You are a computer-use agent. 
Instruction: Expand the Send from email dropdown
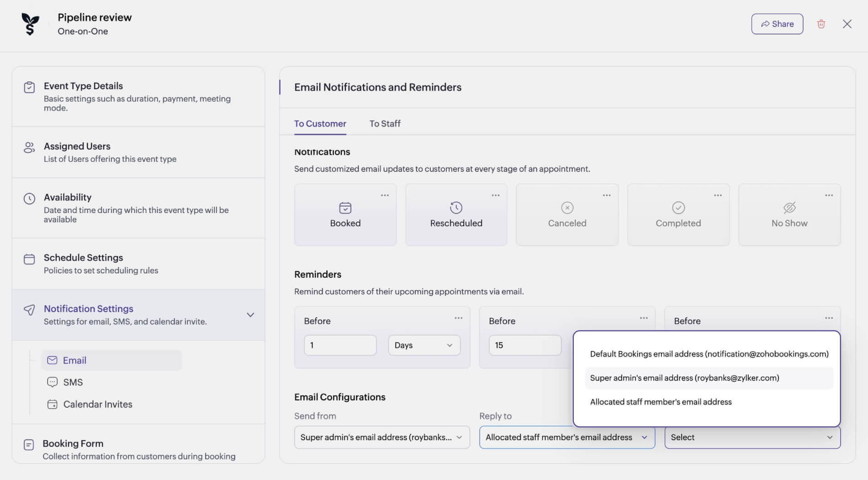point(382,437)
